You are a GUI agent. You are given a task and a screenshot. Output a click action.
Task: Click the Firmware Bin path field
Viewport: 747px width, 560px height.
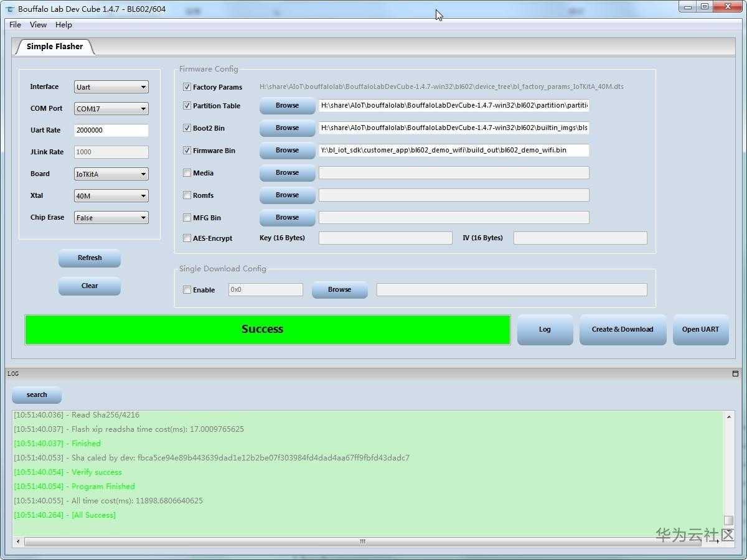(x=454, y=151)
